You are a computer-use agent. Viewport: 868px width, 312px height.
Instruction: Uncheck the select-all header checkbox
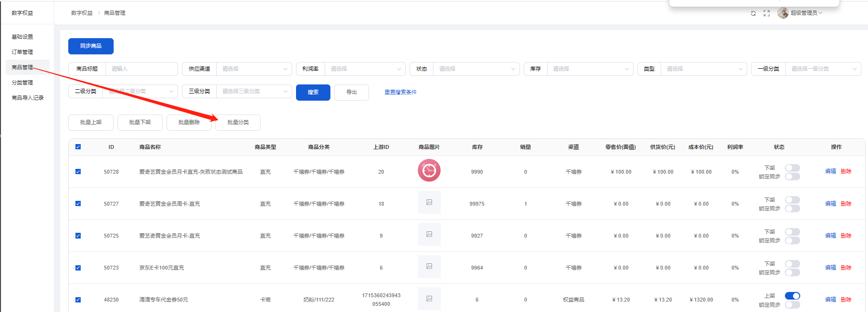click(78, 147)
